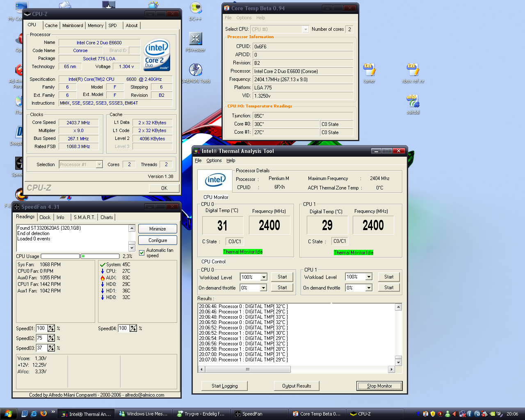
Task: Switch to the Windows Live Messenger taskbar button
Action: tap(144, 414)
